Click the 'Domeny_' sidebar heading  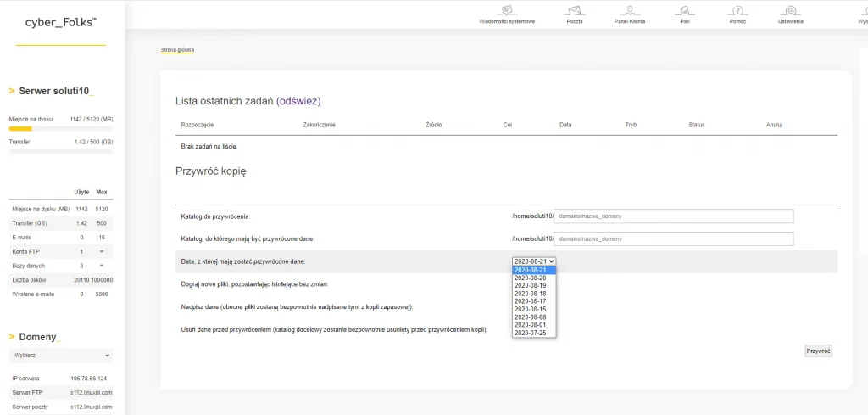(40, 337)
